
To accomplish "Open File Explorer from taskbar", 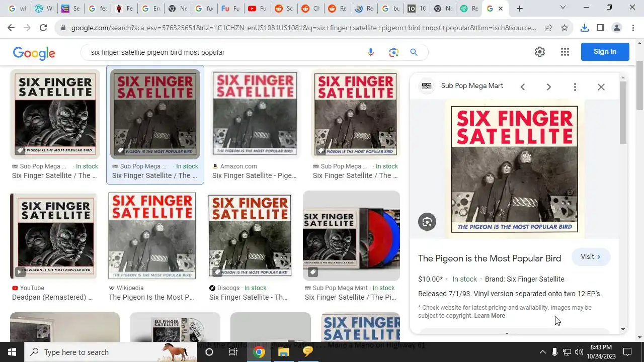I will click(283, 352).
